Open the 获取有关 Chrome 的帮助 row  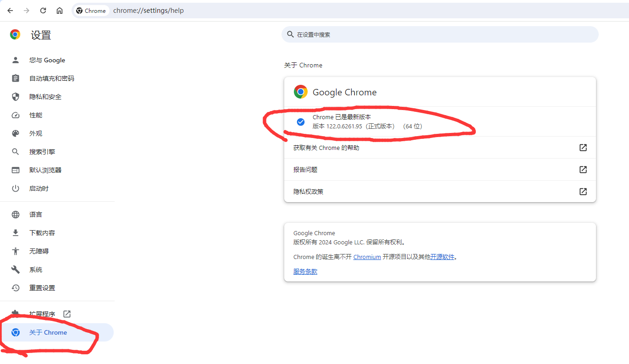[440, 148]
